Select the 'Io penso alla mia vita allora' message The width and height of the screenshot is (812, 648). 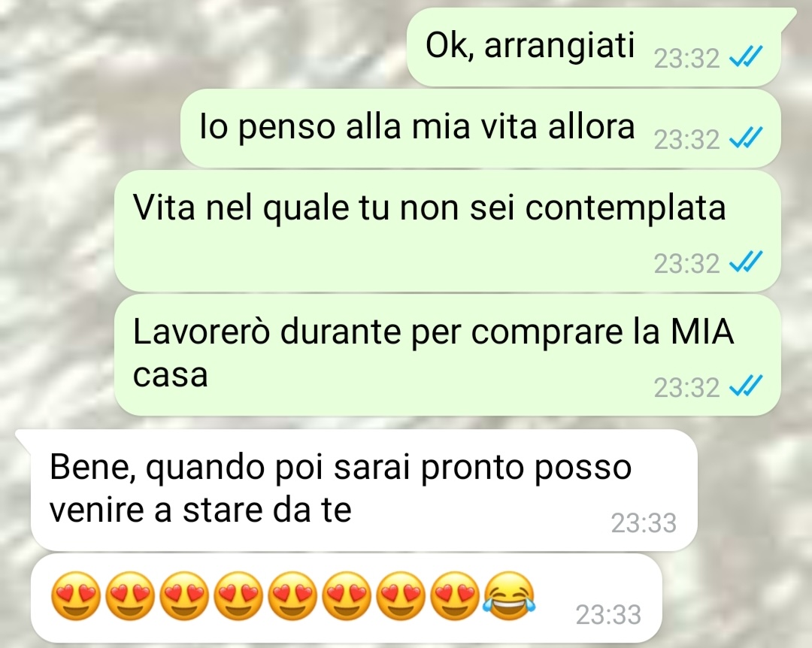[480, 129]
